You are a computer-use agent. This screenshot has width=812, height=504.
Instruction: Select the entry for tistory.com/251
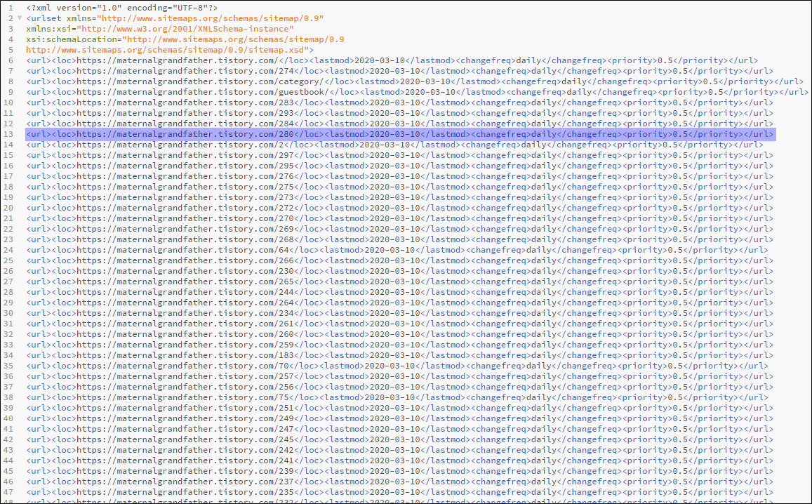tap(400, 408)
